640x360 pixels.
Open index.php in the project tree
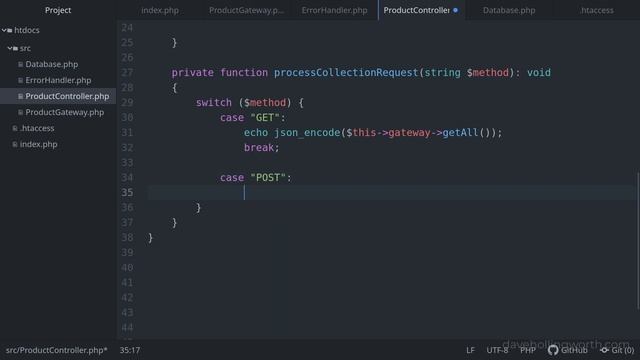click(x=38, y=144)
